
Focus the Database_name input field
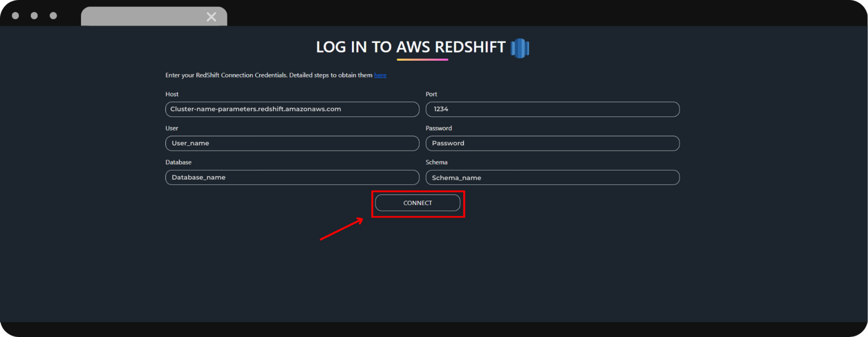point(292,178)
